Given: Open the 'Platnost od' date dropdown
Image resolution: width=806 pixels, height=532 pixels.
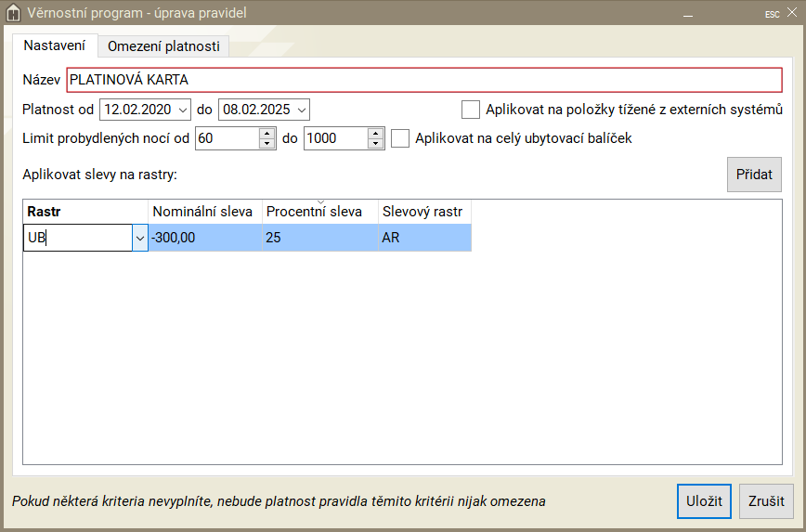Looking at the screenshot, I should coord(181,110).
